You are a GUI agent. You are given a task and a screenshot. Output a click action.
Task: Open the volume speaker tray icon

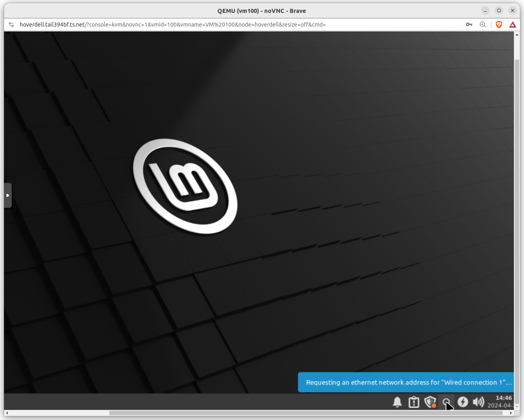click(x=478, y=402)
